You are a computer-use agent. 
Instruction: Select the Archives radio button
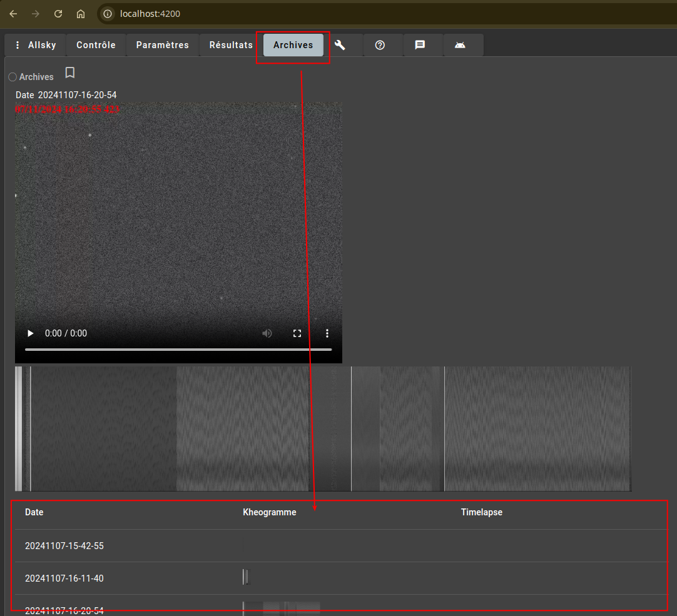13,76
